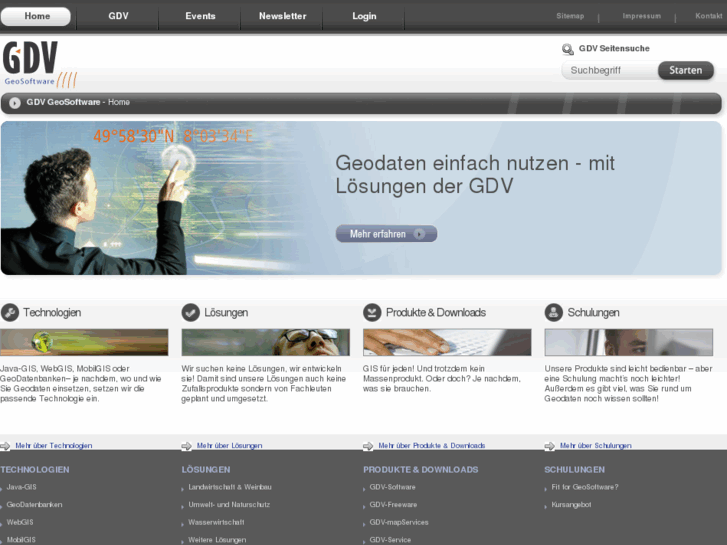Click the Lösungen checkmark icon
Screen dimensions: 727x545
[x=191, y=313]
